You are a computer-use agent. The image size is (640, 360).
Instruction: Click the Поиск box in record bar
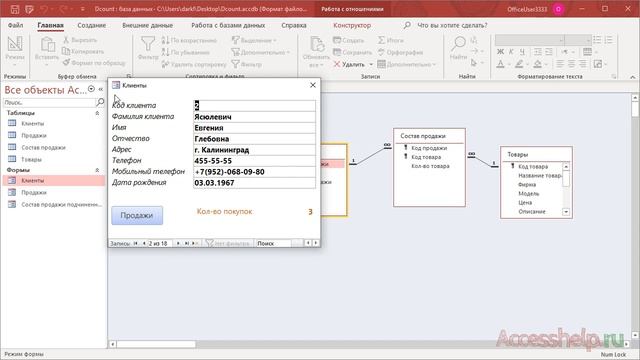(x=273, y=243)
